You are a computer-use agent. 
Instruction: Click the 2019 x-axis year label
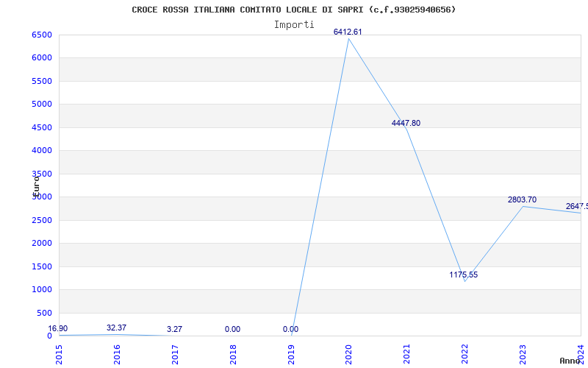click(291, 354)
